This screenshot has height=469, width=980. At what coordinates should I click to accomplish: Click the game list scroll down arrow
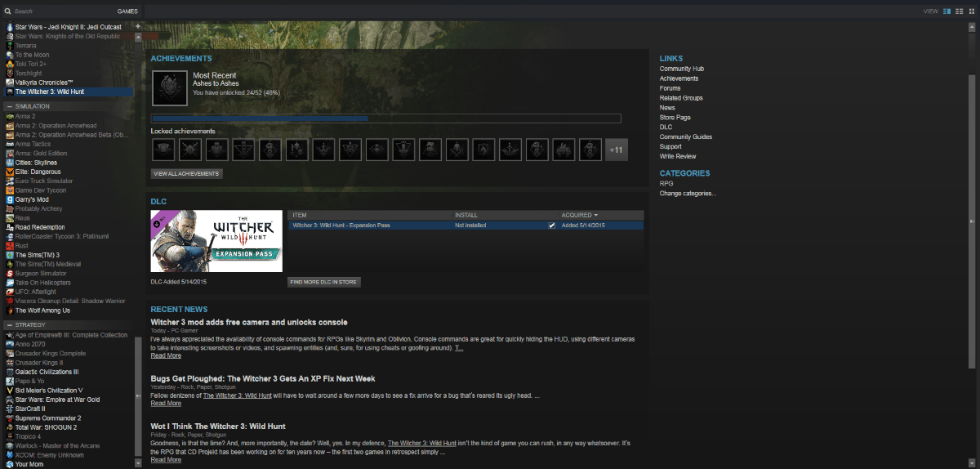point(138,463)
